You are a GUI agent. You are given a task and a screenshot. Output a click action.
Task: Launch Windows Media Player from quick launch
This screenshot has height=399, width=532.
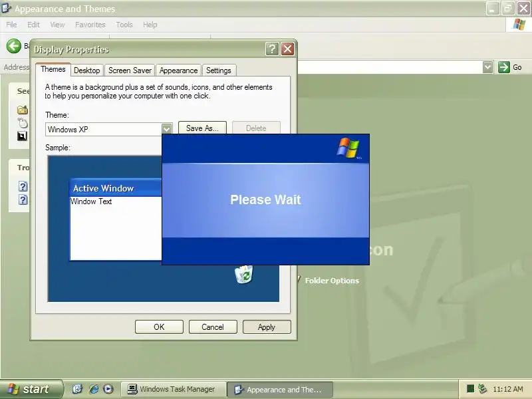pyautogui.click(x=108, y=389)
